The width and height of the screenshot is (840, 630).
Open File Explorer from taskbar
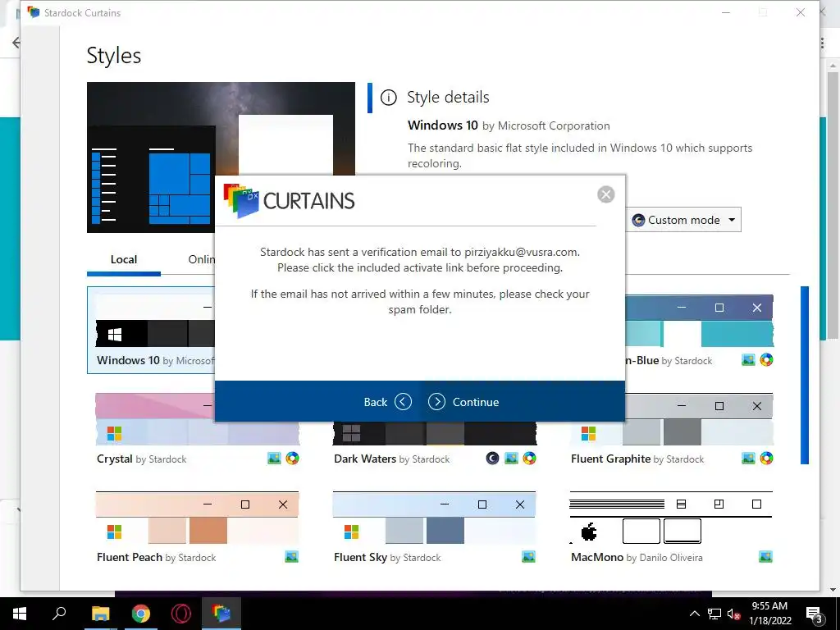[100, 614]
